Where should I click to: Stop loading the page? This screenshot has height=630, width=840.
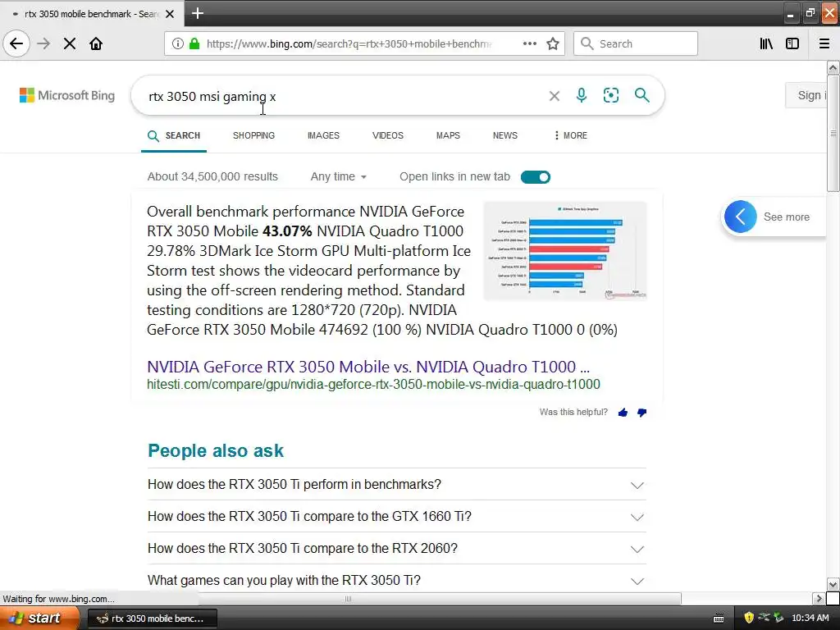pos(70,43)
